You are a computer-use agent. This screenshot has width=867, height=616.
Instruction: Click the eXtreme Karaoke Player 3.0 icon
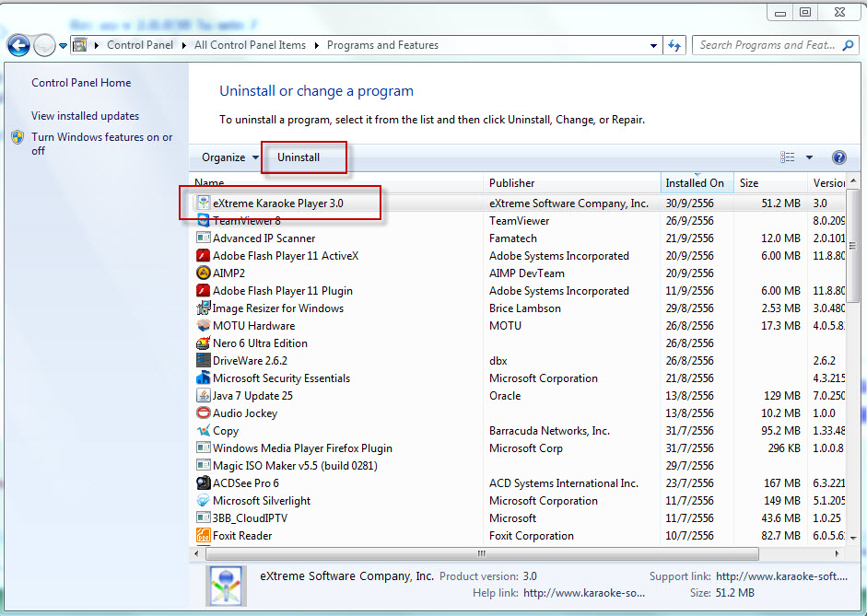tap(204, 203)
